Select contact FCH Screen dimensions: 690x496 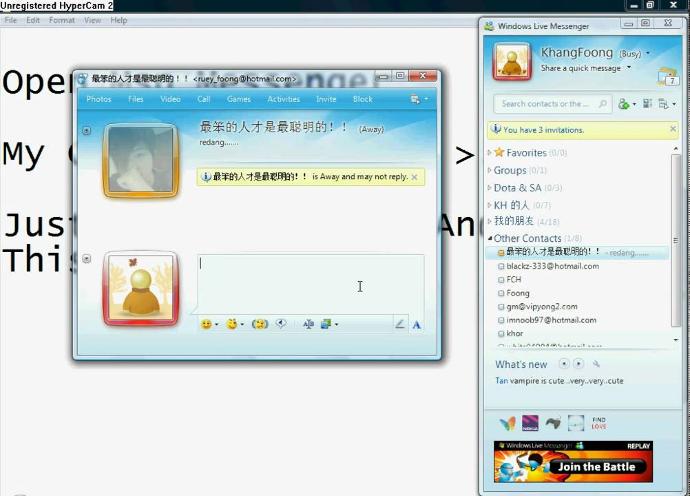coord(514,279)
